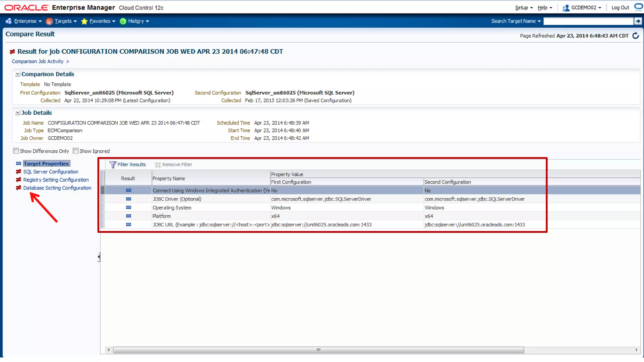
Task: Open the Targets menu
Action: pyautogui.click(x=66, y=21)
